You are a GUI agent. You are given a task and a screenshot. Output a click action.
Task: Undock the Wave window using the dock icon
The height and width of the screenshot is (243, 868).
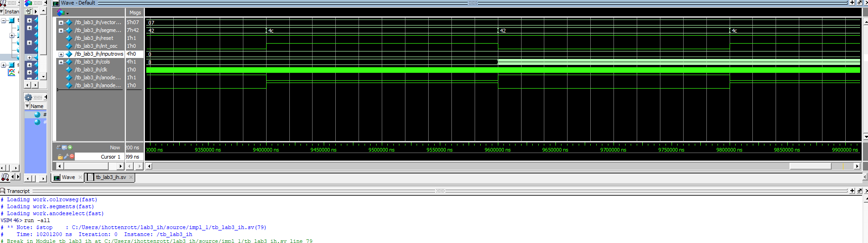click(859, 3)
